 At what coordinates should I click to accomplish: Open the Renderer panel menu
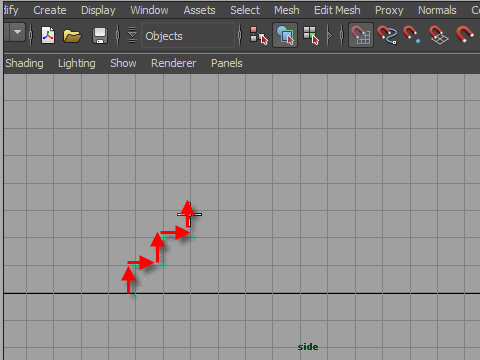click(x=173, y=63)
